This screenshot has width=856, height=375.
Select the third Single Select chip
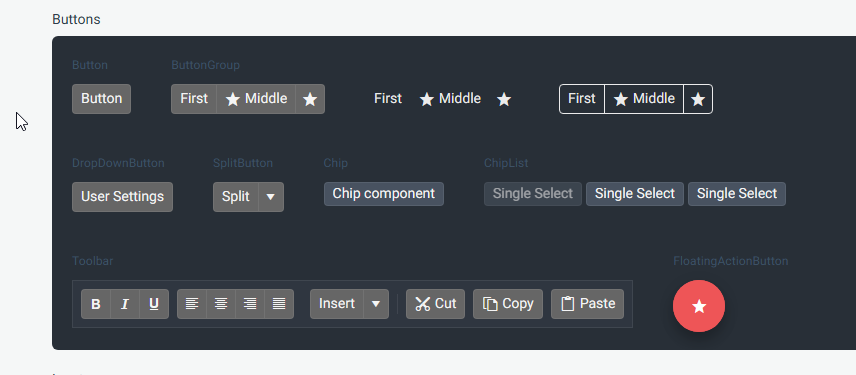pyautogui.click(x=737, y=194)
